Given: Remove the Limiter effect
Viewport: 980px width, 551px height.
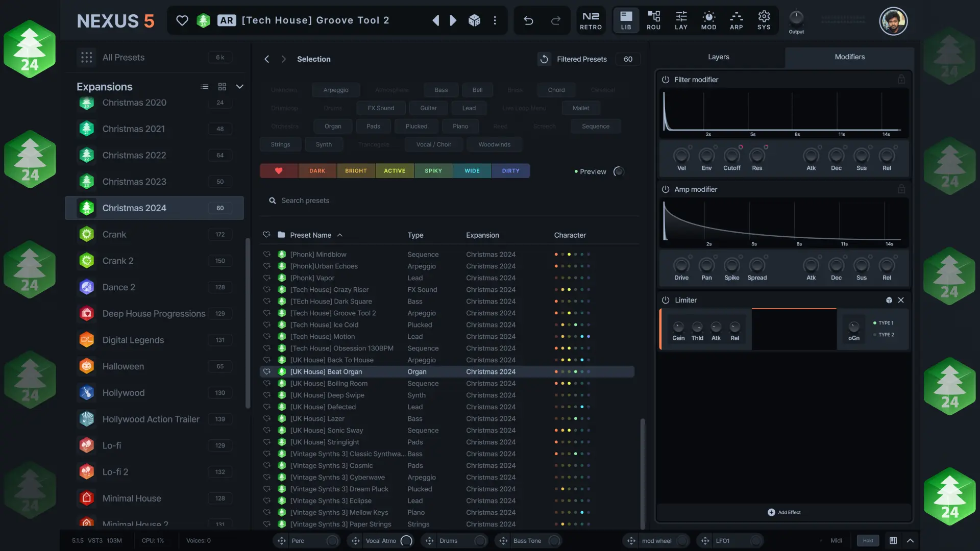Looking at the screenshot, I should [x=901, y=300].
